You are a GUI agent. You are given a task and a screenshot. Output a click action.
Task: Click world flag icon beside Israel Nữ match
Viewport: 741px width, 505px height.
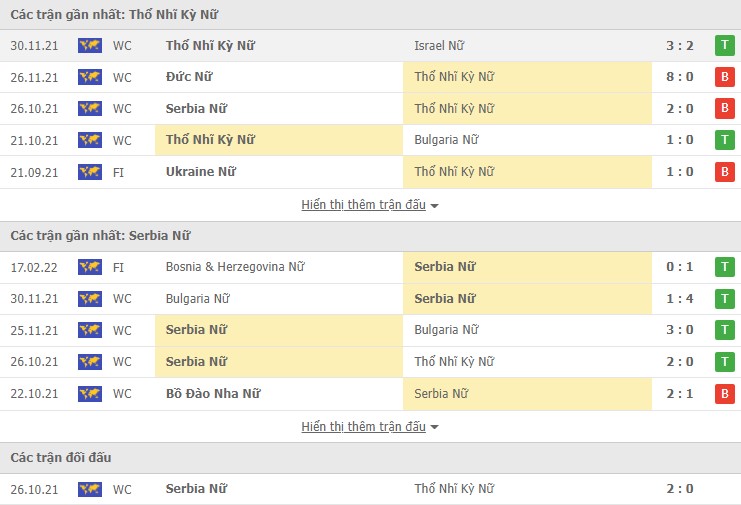90,45
